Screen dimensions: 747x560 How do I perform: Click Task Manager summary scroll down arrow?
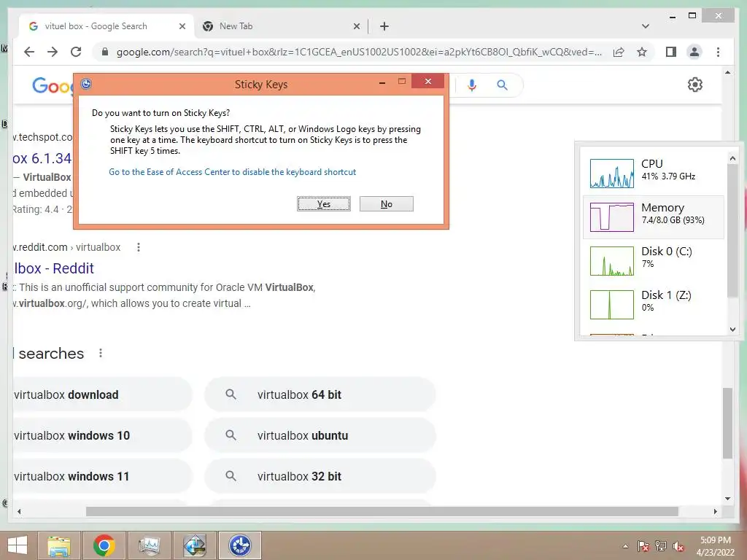point(732,329)
